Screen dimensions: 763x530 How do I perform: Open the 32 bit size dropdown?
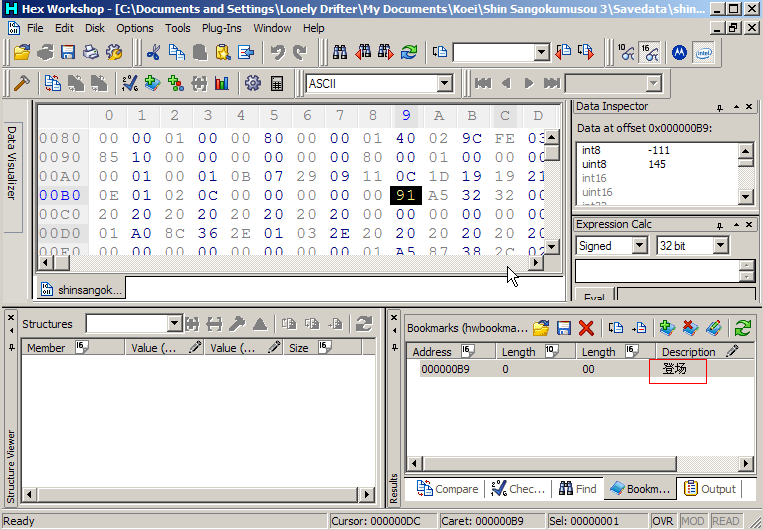point(721,246)
